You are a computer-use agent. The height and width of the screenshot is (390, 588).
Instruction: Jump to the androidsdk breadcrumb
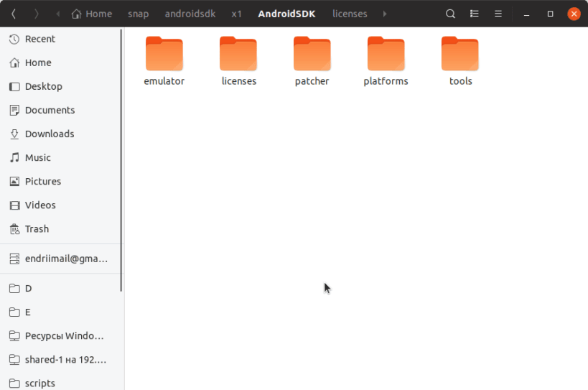click(190, 14)
